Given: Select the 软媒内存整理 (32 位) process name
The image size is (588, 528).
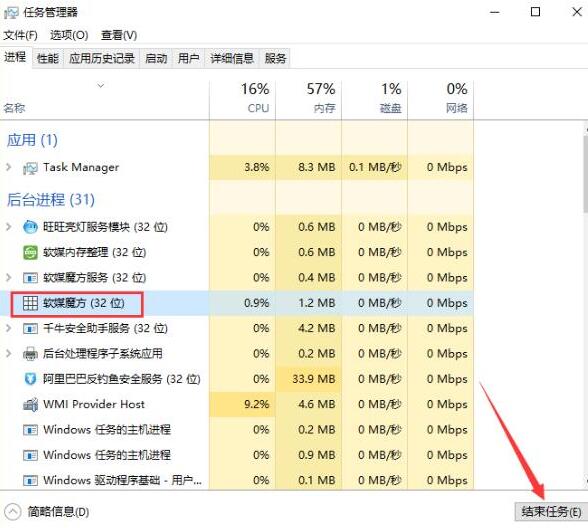Looking at the screenshot, I should pos(94,252).
